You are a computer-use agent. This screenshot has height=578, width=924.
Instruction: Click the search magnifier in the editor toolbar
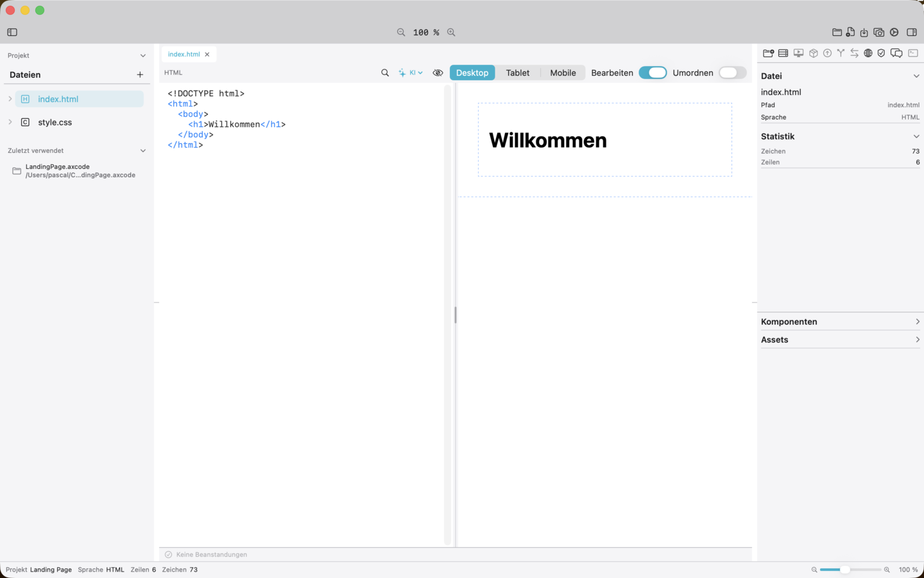tap(385, 73)
